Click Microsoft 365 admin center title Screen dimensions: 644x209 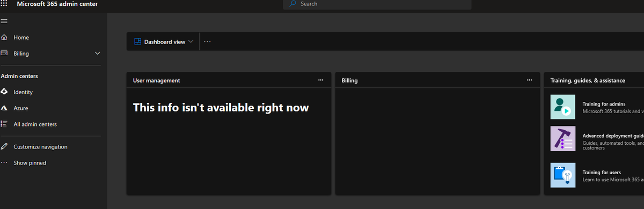[x=57, y=4]
